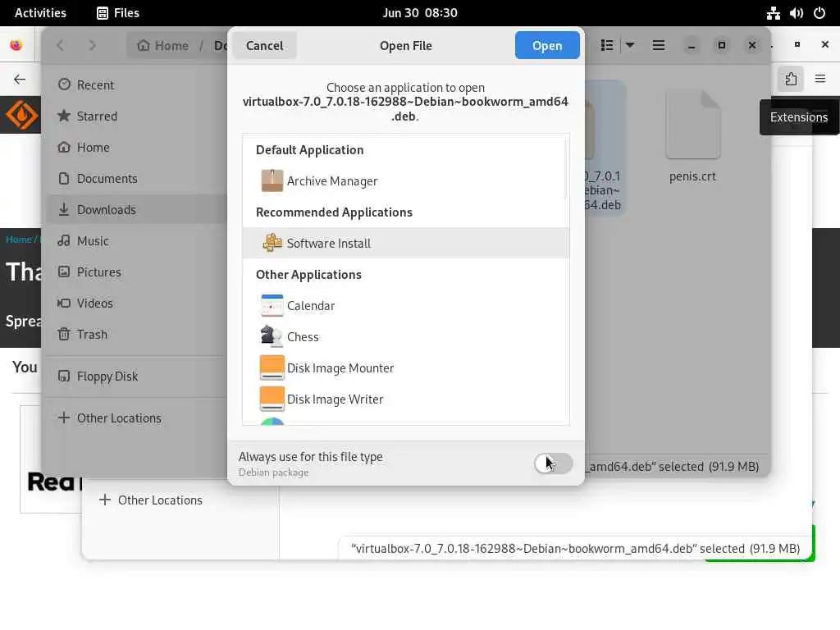Pick Disk Image Mounter from the list

405,368
